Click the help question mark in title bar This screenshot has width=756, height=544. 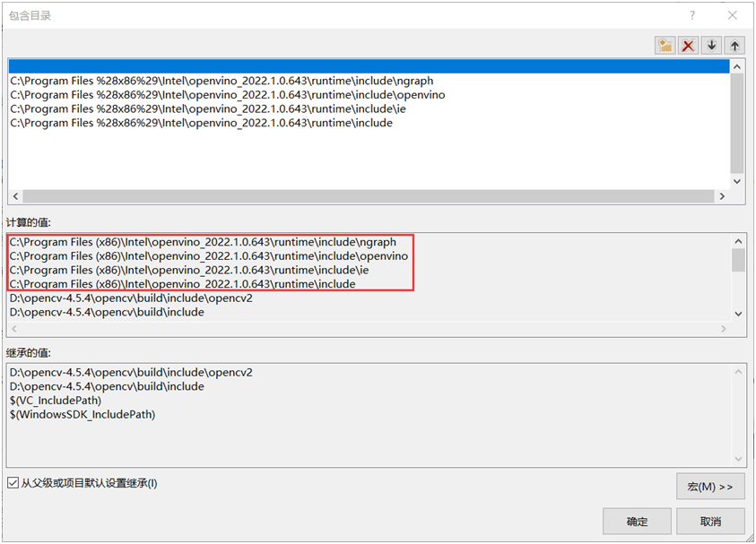tap(692, 15)
